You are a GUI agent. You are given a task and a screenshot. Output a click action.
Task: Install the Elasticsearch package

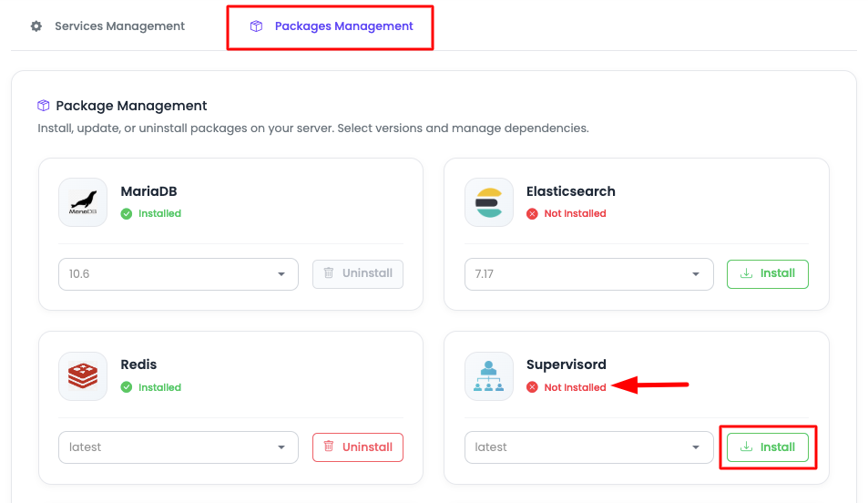coord(768,273)
